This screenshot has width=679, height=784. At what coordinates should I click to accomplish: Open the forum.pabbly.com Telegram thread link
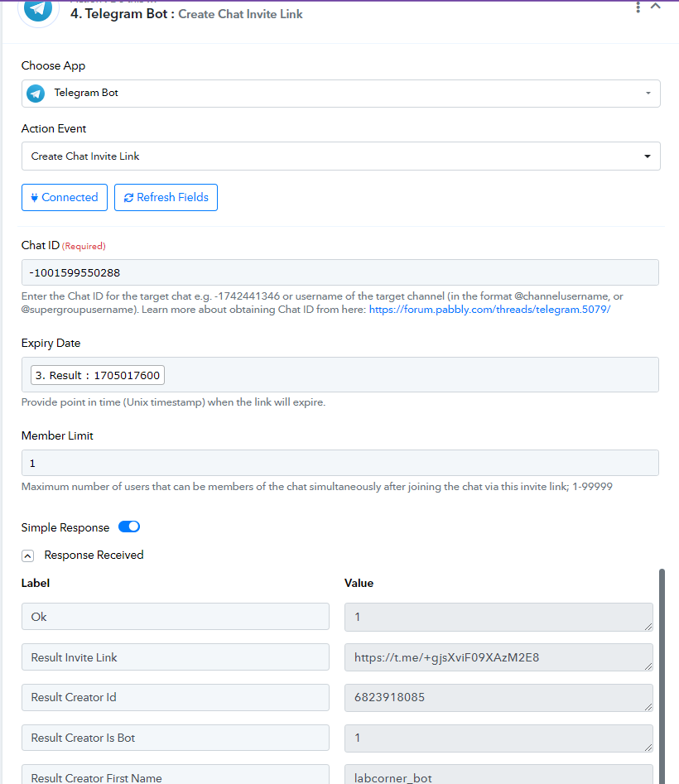coord(489,310)
